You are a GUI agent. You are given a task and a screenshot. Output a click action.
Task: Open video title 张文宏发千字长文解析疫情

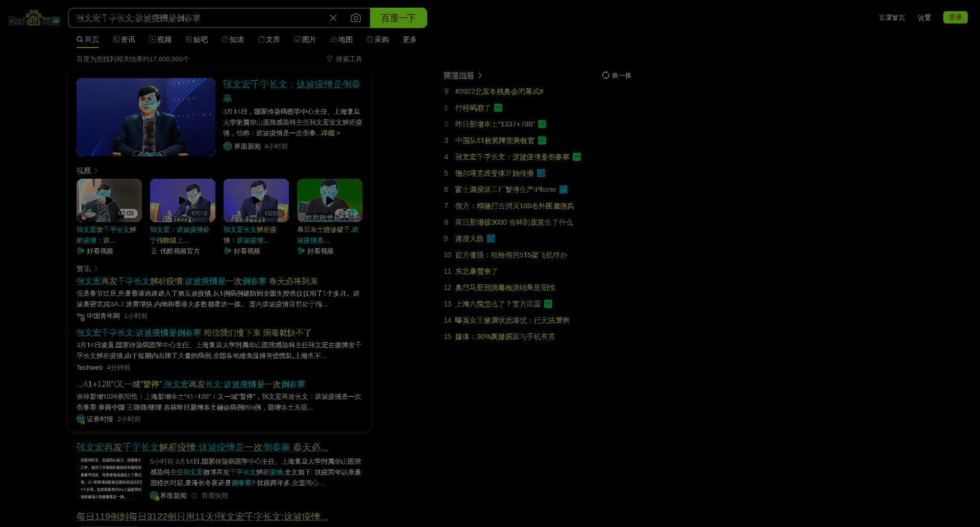106,235
